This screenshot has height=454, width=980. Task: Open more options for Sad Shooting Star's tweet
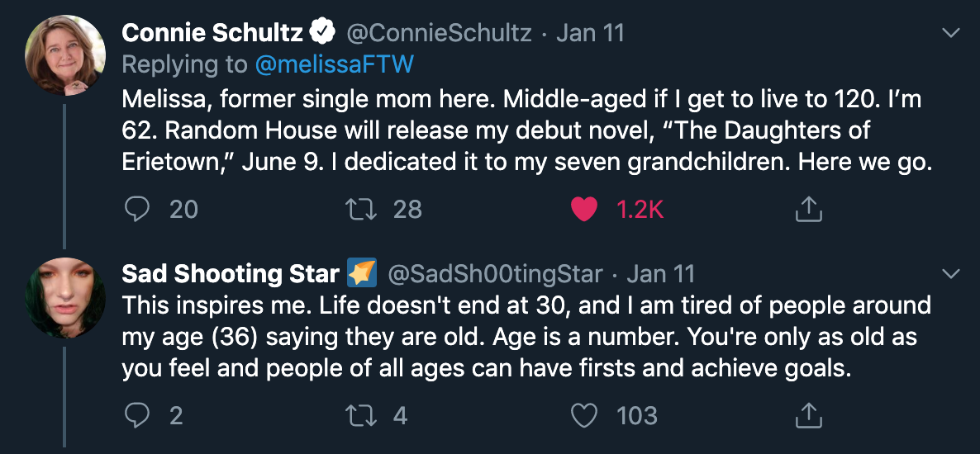point(951,273)
